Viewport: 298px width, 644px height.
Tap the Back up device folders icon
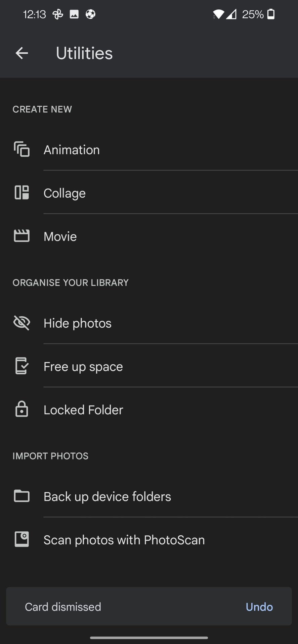coord(22,496)
